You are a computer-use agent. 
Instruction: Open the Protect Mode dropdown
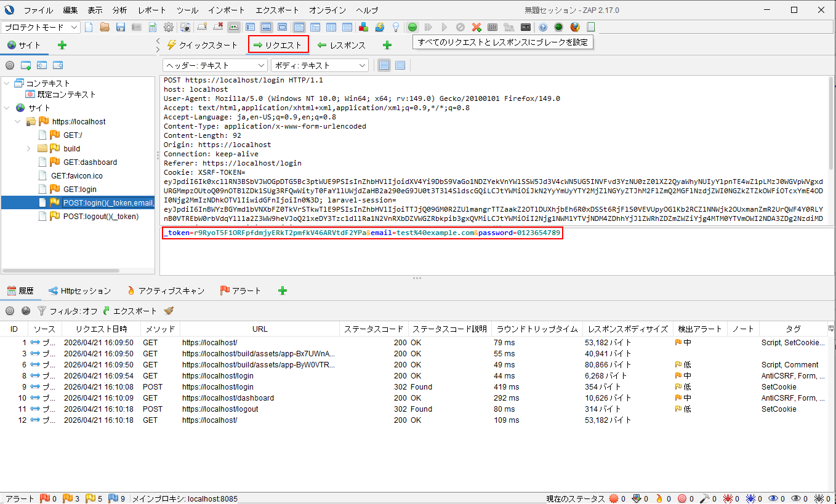tap(41, 27)
